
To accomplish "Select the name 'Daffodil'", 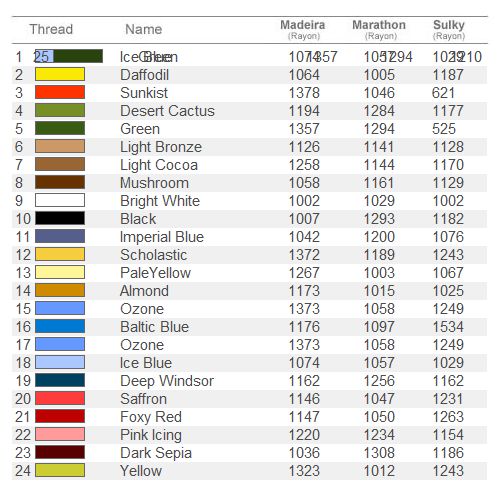I will tap(144, 75).
